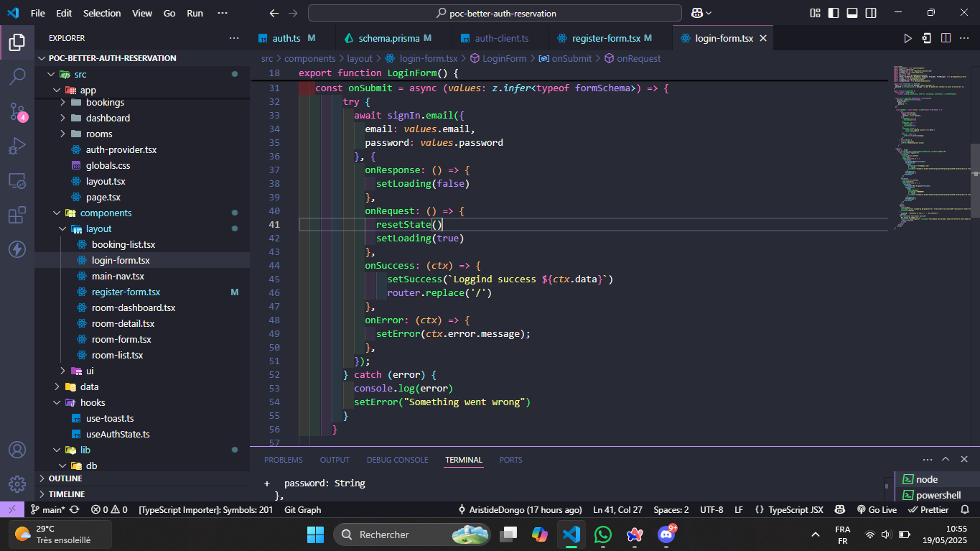Open the Extensions view
The width and height of the screenshot is (980, 551).
(17, 215)
